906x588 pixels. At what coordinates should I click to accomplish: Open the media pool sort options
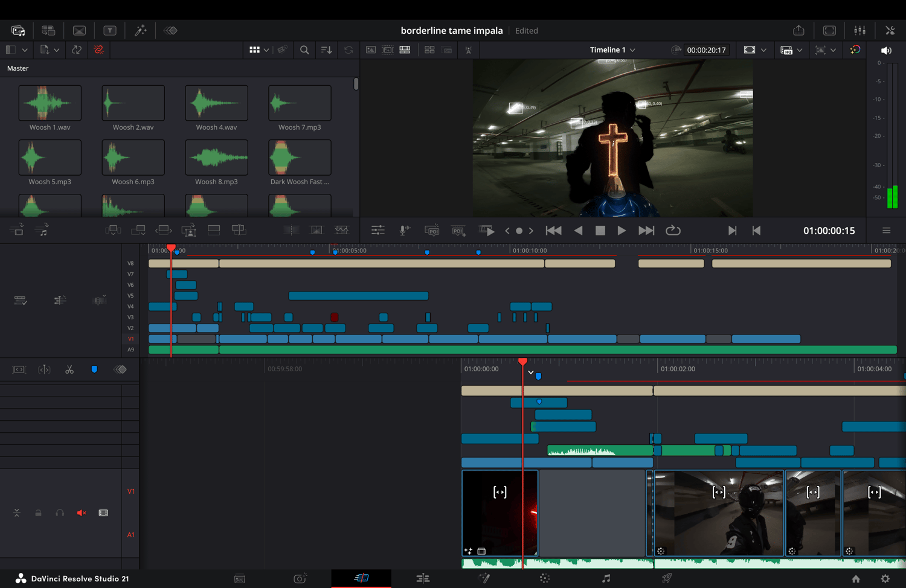click(327, 50)
